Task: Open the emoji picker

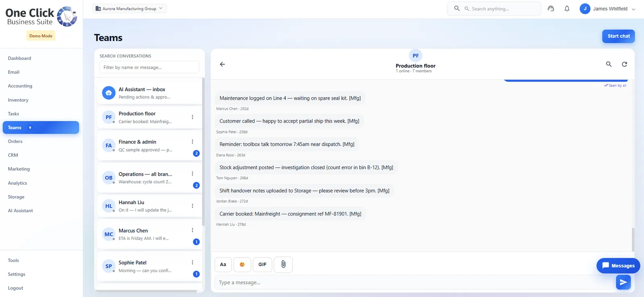Action: [x=242, y=264]
